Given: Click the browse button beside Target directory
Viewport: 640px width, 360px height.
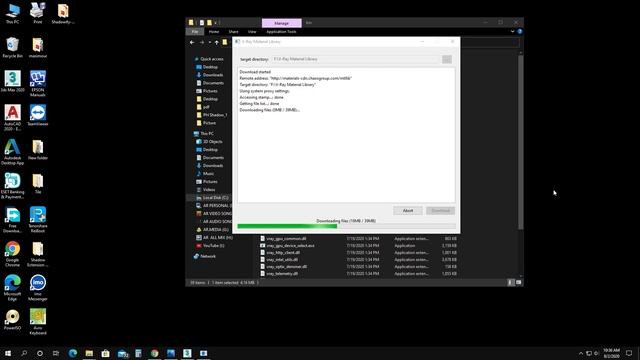Looking at the screenshot, I should point(447,60).
